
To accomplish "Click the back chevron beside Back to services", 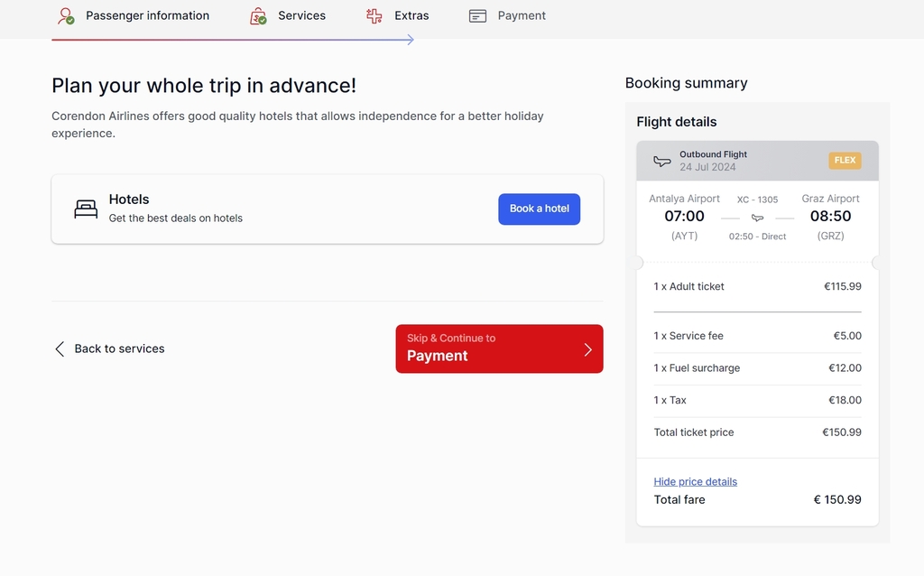I will (60, 349).
